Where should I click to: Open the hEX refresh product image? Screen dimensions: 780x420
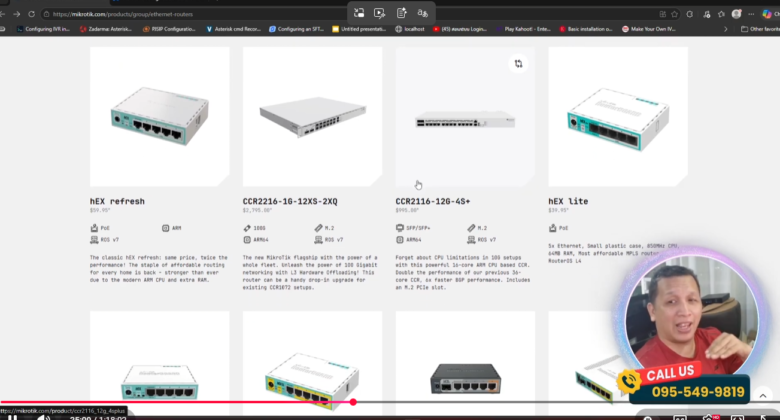point(160,117)
